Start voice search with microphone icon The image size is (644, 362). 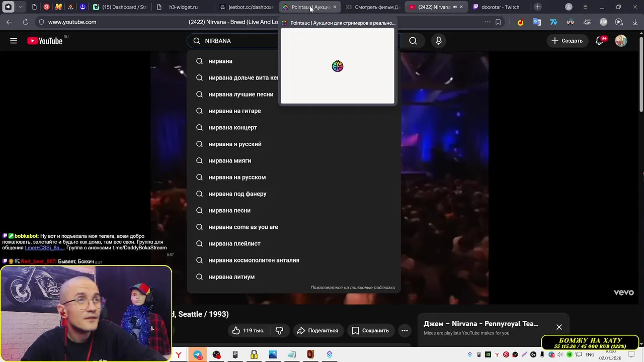439,41
